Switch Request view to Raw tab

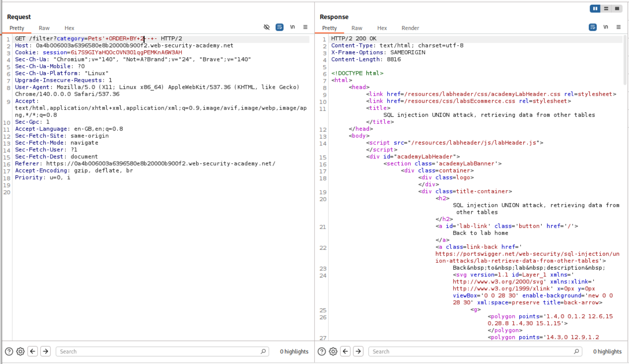tap(44, 28)
